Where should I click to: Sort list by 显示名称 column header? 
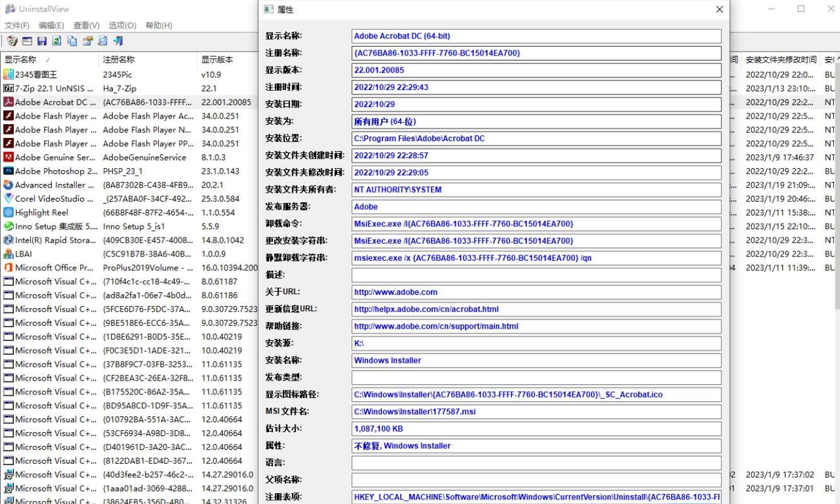49,59
